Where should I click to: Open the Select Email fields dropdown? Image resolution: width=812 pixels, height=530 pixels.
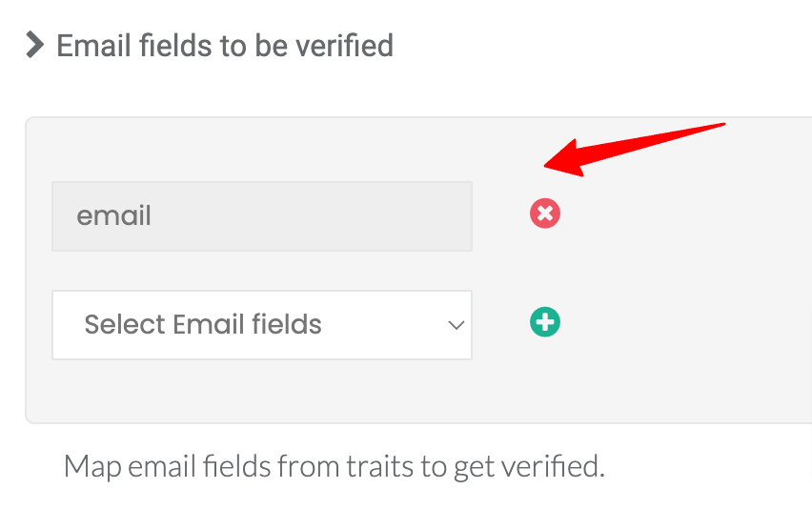[x=262, y=325]
